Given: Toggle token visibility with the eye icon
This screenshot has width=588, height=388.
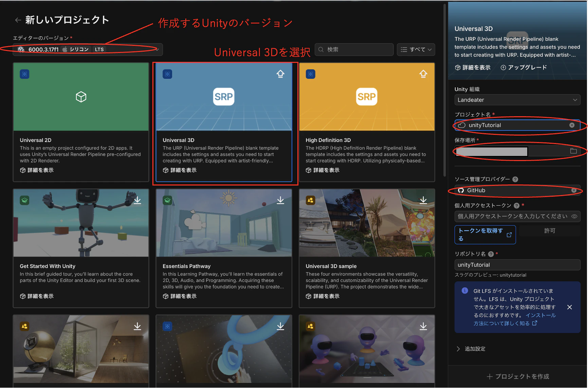Looking at the screenshot, I should pyautogui.click(x=574, y=216).
